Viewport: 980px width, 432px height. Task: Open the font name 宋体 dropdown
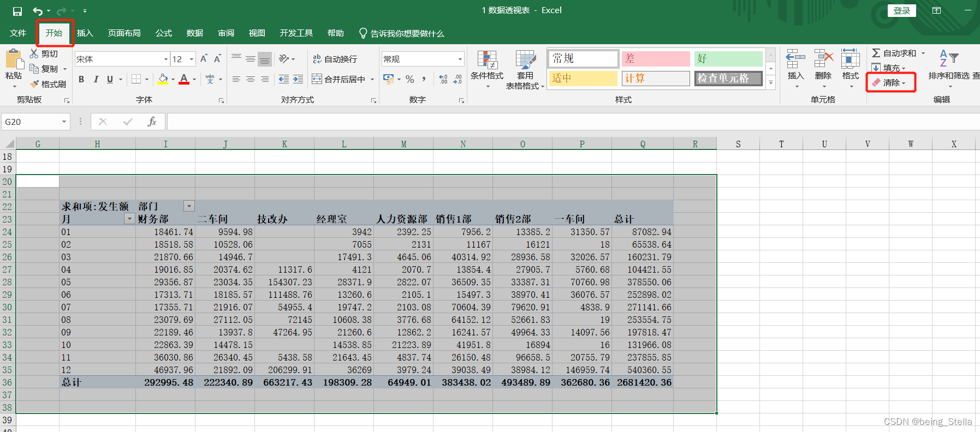166,59
